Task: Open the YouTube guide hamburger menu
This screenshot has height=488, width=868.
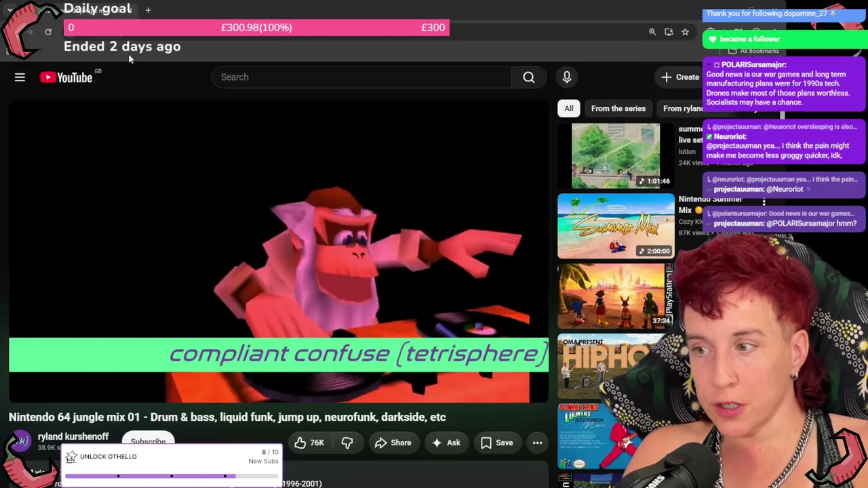Action: (x=20, y=77)
